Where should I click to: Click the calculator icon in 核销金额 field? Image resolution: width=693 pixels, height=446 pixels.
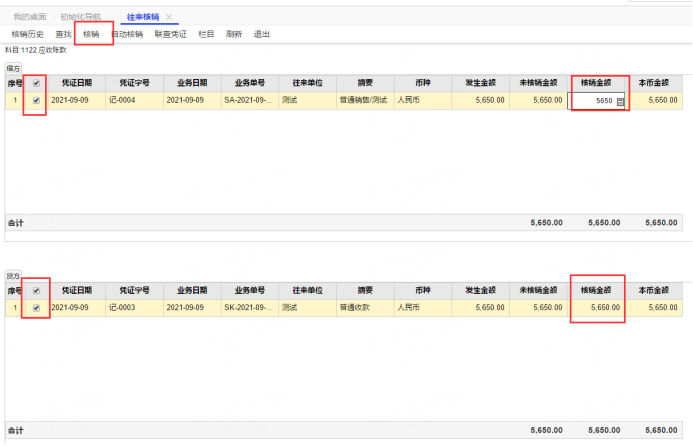620,101
